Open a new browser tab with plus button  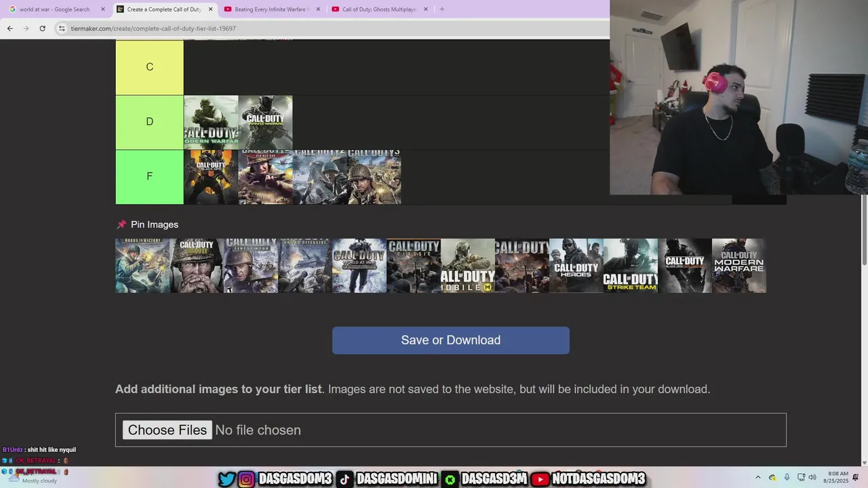(x=441, y=9)
